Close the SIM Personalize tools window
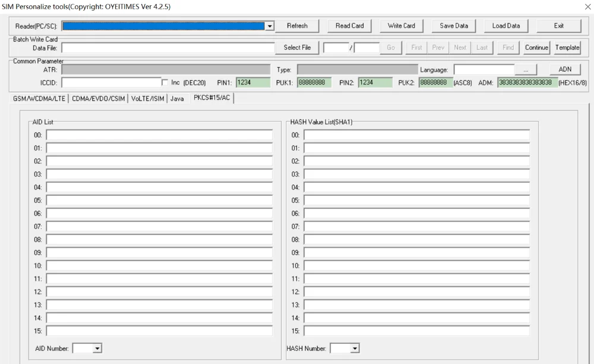Image resolution: width=594 pixels, height=364 pixels. (x=587, y=7)
